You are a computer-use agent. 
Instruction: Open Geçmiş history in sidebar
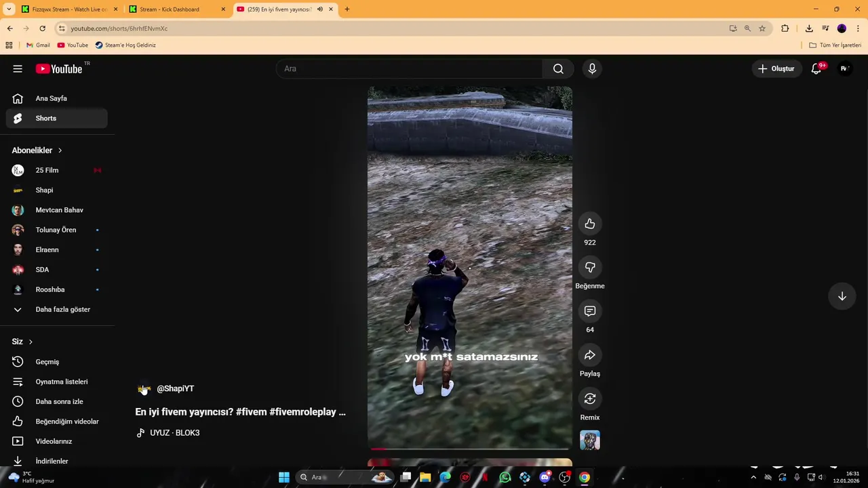[x=57, y=362]
